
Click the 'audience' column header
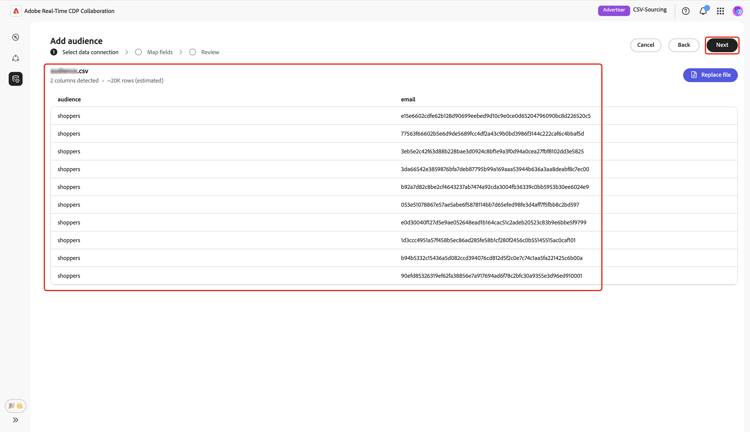point(69,100)
